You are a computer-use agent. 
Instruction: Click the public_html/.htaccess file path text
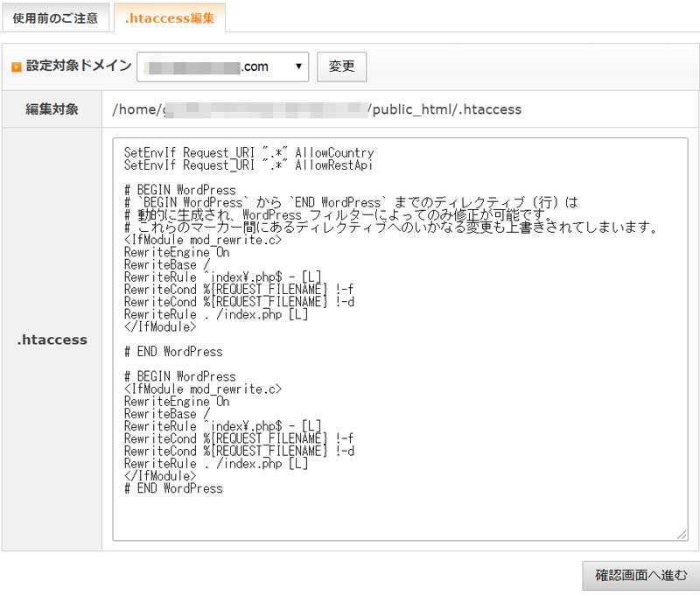point(444,109)
